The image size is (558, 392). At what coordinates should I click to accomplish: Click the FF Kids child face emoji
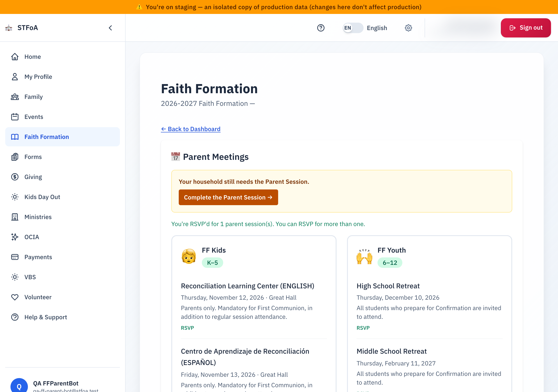click(x=189, y=257)
